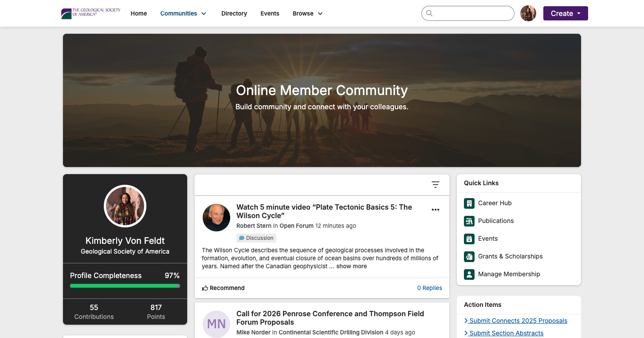The width and height of the screenshot is (644, 338).
Task: Click the Events calendar icon in Quick Links
Action: 469,239
